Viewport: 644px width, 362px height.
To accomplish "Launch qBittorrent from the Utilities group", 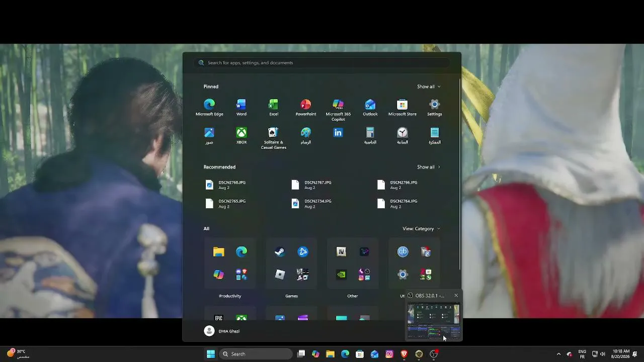I will pos(403,252).
